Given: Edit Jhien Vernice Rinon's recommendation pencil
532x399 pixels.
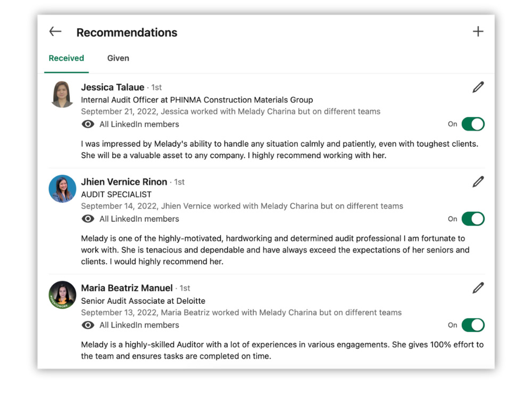Looking at the screenshot, I should (x=478, y=182).
